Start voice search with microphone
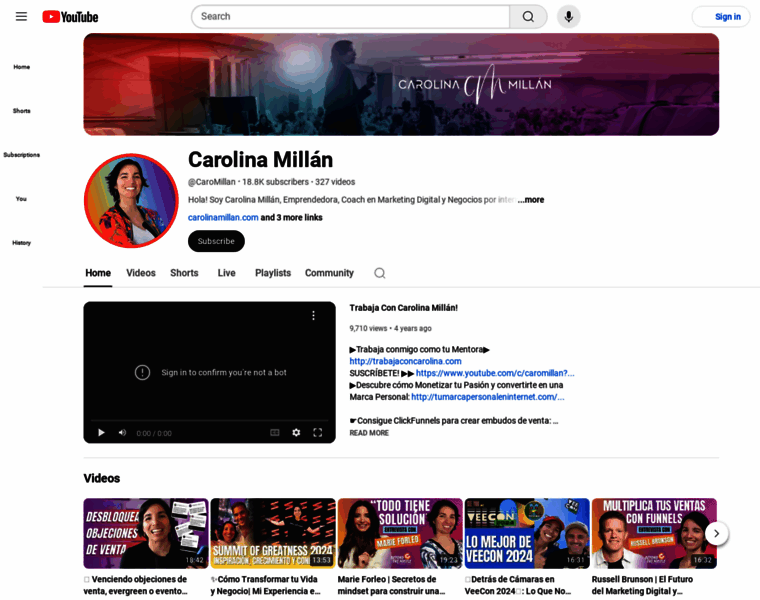760x600 pixels. [x=569, y=17]
